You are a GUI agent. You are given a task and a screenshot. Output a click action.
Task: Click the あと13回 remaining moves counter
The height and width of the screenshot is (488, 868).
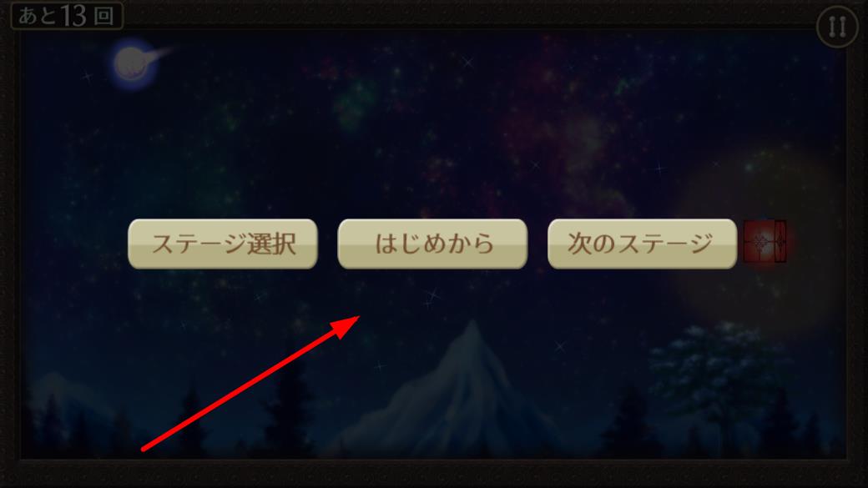click(x=67, y=16)
